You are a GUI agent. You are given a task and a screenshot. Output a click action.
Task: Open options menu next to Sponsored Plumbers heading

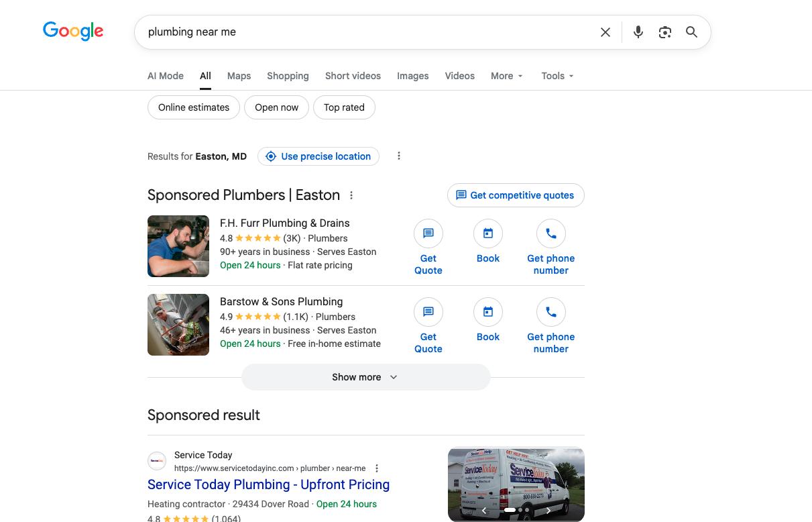coord(351,195)
